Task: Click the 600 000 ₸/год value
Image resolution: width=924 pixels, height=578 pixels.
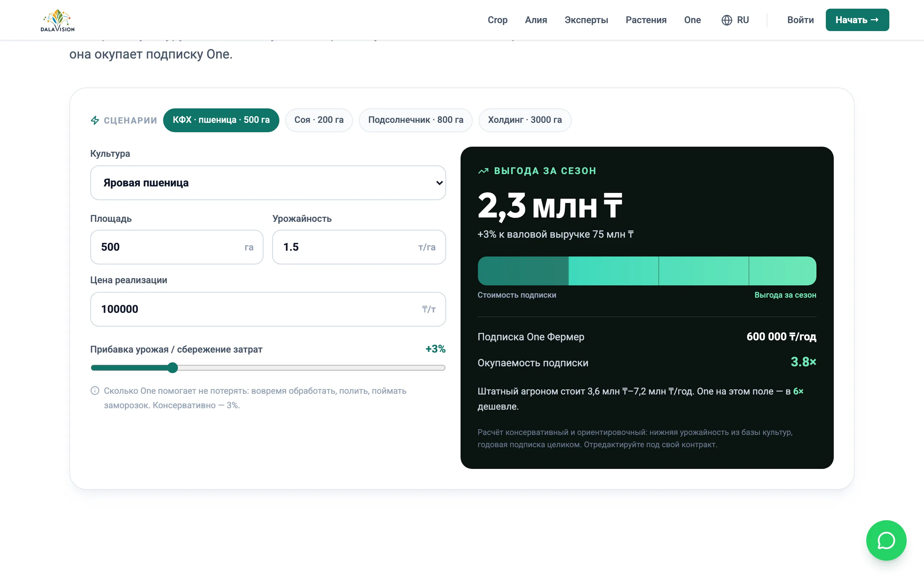Action: [781, 337]
